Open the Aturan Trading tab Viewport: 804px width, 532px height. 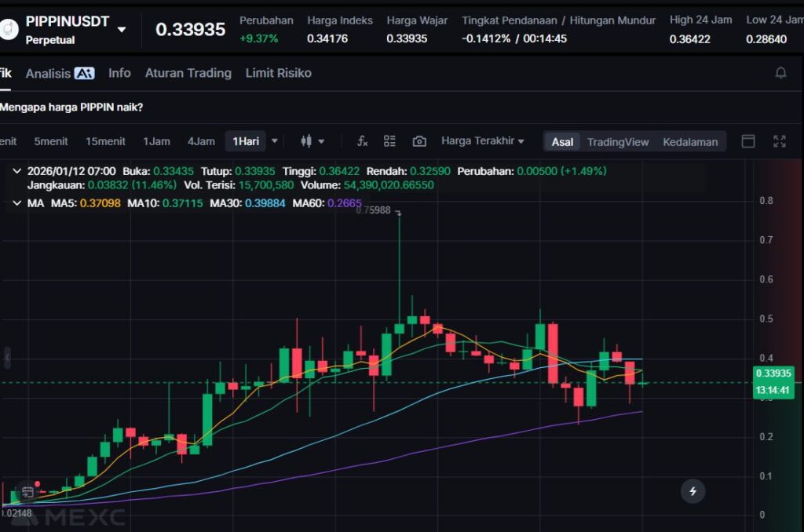(188, 73)
